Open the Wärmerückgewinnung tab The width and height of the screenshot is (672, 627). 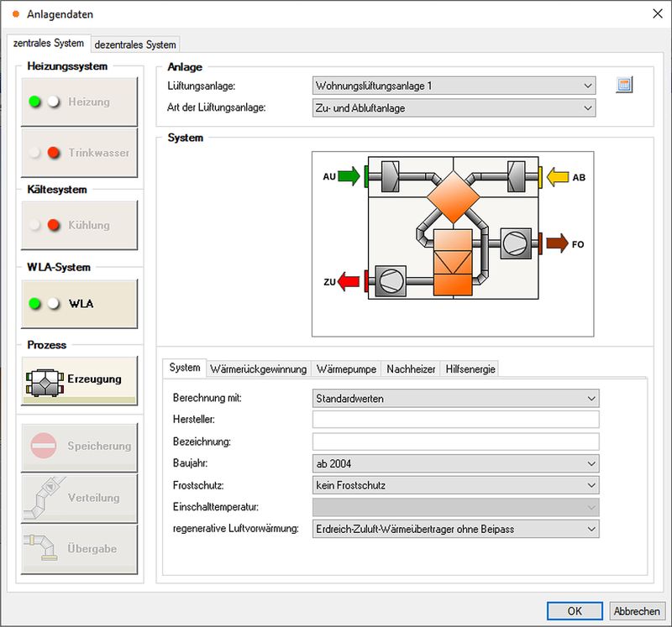coord(259,368)
